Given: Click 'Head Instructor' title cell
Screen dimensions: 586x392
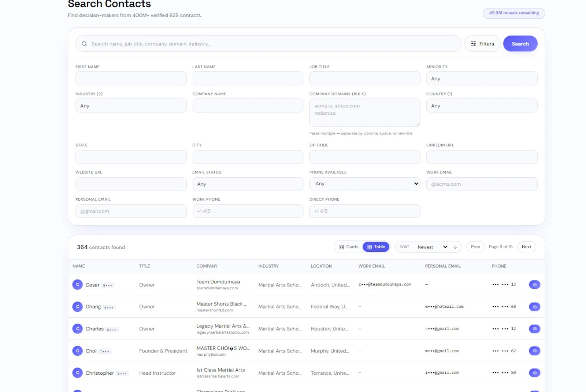Looking at the screenshot, I should (x=157, y=373).
